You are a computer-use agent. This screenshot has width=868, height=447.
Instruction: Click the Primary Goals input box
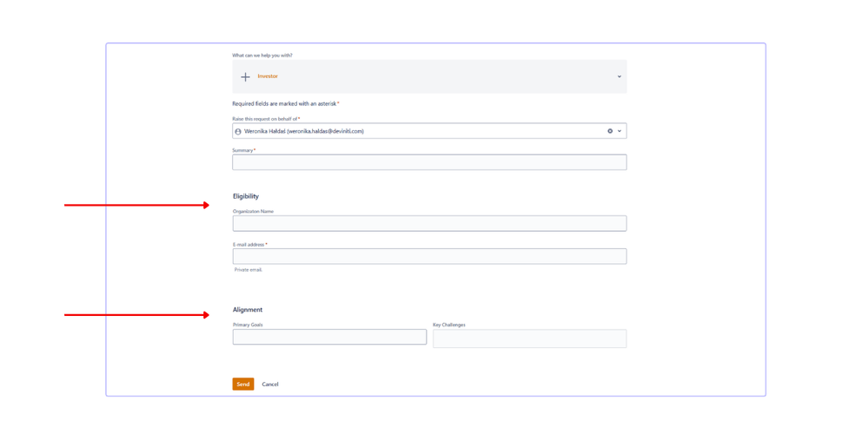click(329, 337)
